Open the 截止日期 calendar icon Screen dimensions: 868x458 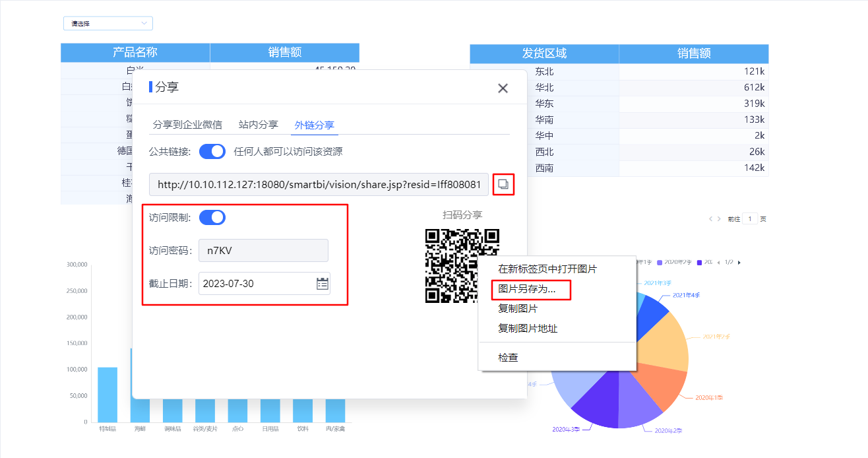coord(323,284)
